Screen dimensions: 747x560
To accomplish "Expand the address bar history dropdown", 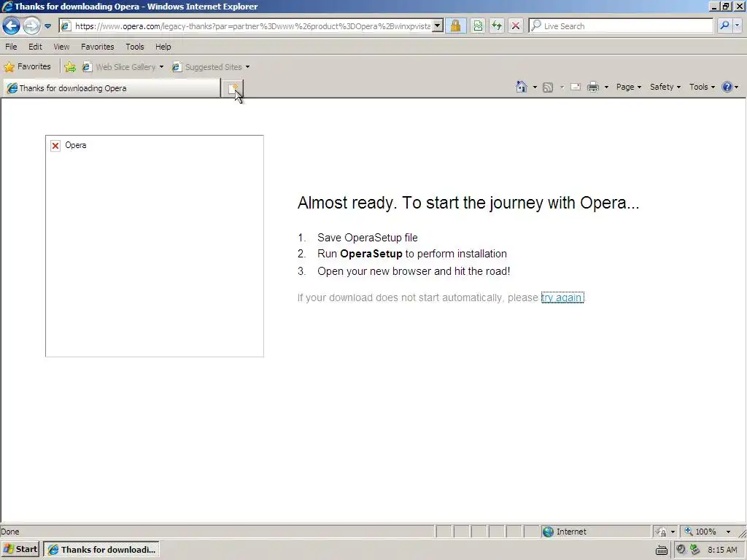I will [x=438, y=26].
